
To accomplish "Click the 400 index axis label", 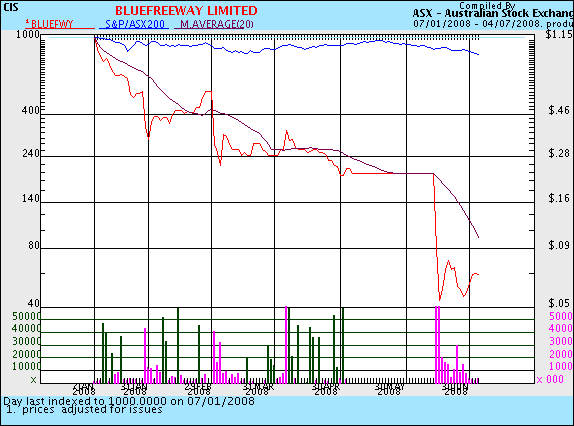I will pyautogui.click(x=30, y=110).
